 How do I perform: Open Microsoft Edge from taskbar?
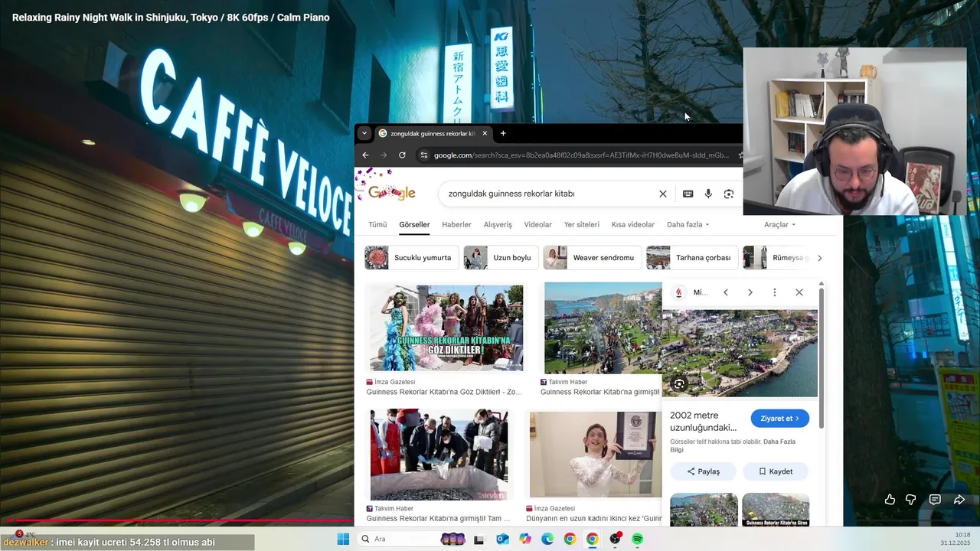547,539
